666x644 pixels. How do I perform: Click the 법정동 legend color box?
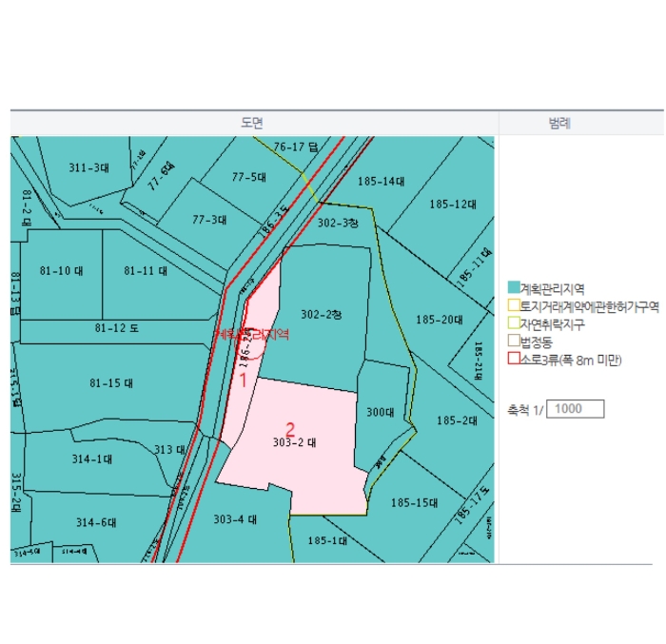[514, 341]
